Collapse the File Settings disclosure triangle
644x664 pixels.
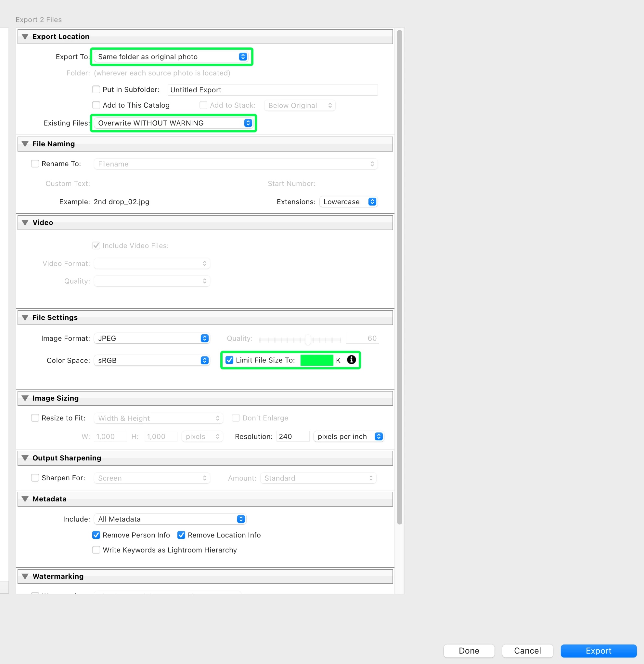click(x=25, y=317)
